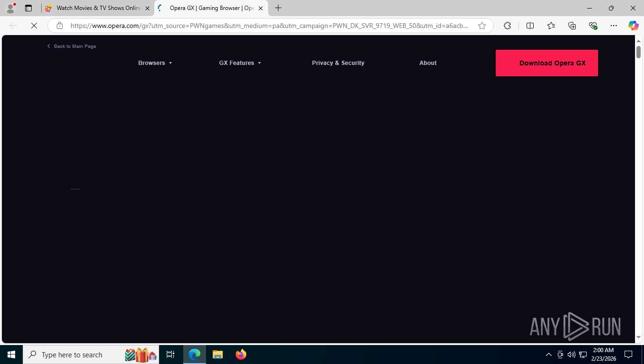
Task: Launch Firefox from taskbar
Action: (241, 355)
